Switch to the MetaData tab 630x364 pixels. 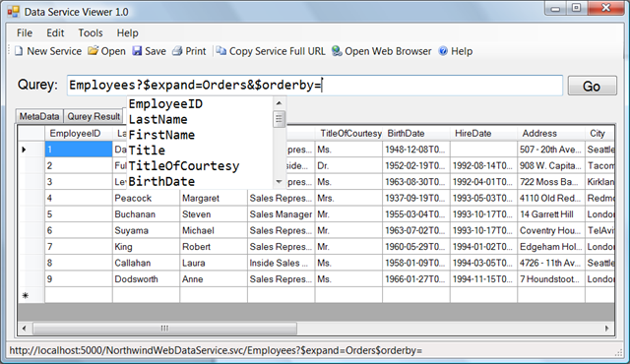coord(39,116)
